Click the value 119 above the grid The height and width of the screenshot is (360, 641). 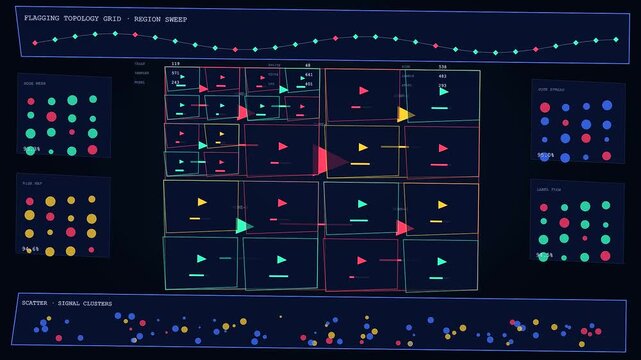point(175,64)
